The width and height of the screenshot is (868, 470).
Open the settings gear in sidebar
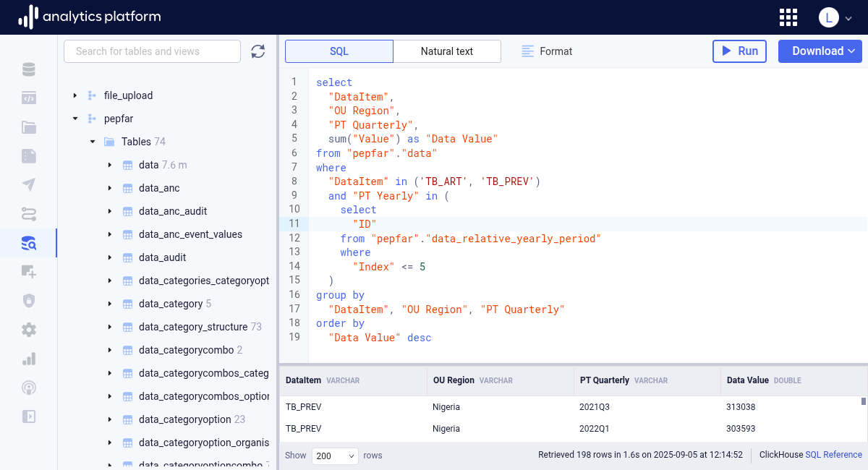pos(29,330)
